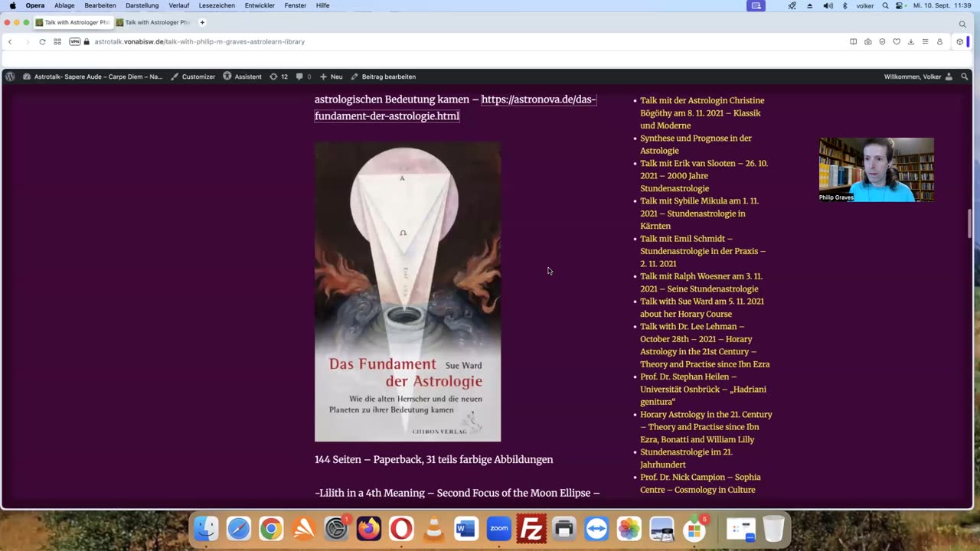Viewport: 980px width, 551px height.
Task: Open 'Talk with Sue Ward' horary course link
Action: [702, 308]
